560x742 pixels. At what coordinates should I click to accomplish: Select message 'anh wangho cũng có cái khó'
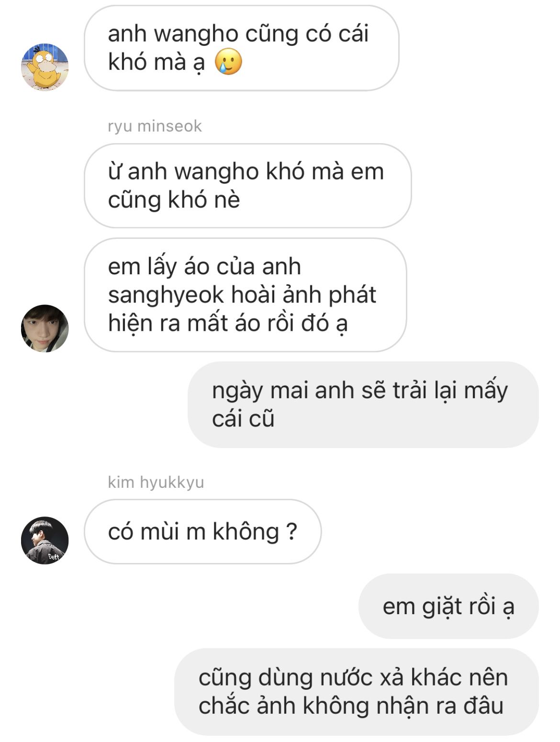[241, 48]
